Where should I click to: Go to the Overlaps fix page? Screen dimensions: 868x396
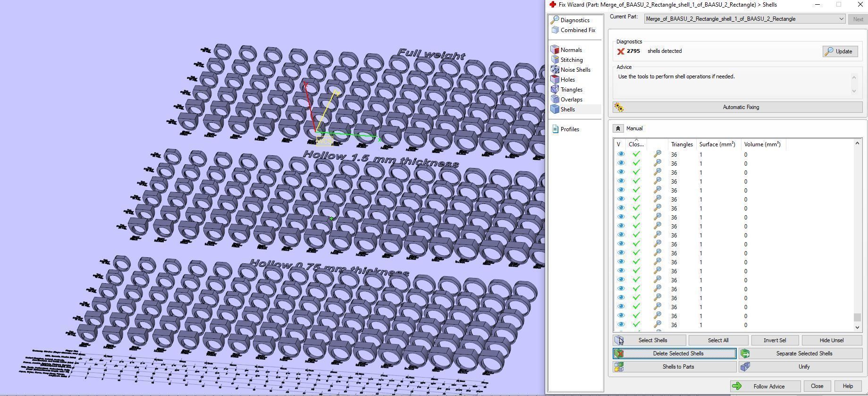(571, 100)
